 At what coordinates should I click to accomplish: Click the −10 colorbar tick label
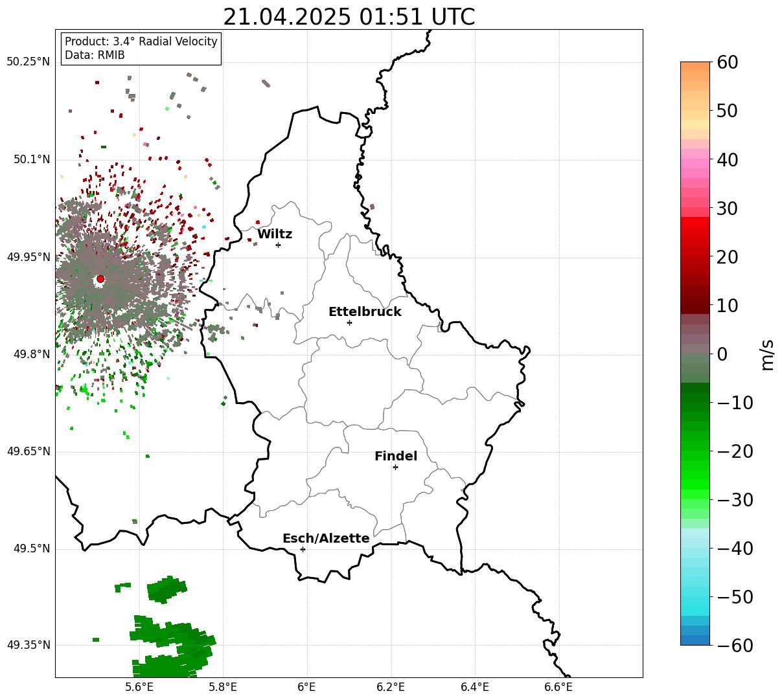click(735, 403)
